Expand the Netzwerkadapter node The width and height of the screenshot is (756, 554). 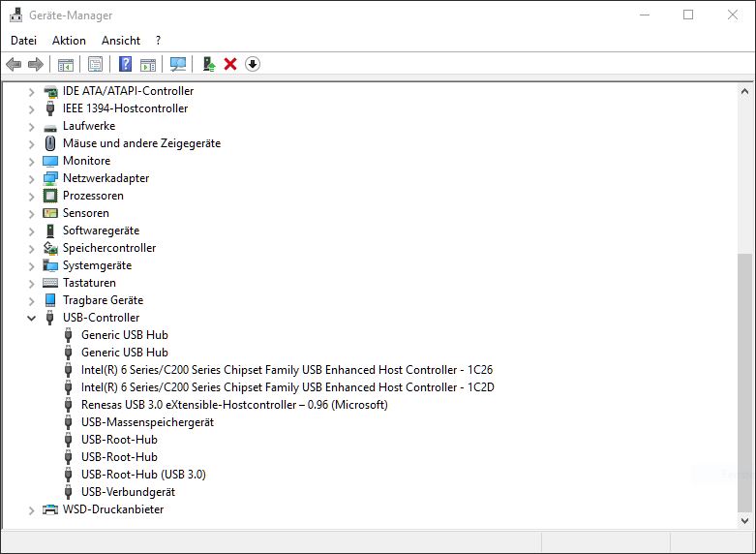pyautogui.click(x=31, y=179)
